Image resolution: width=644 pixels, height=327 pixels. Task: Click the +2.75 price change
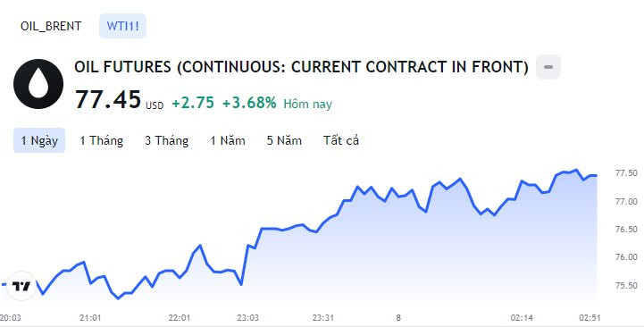[x=193, y=103]
